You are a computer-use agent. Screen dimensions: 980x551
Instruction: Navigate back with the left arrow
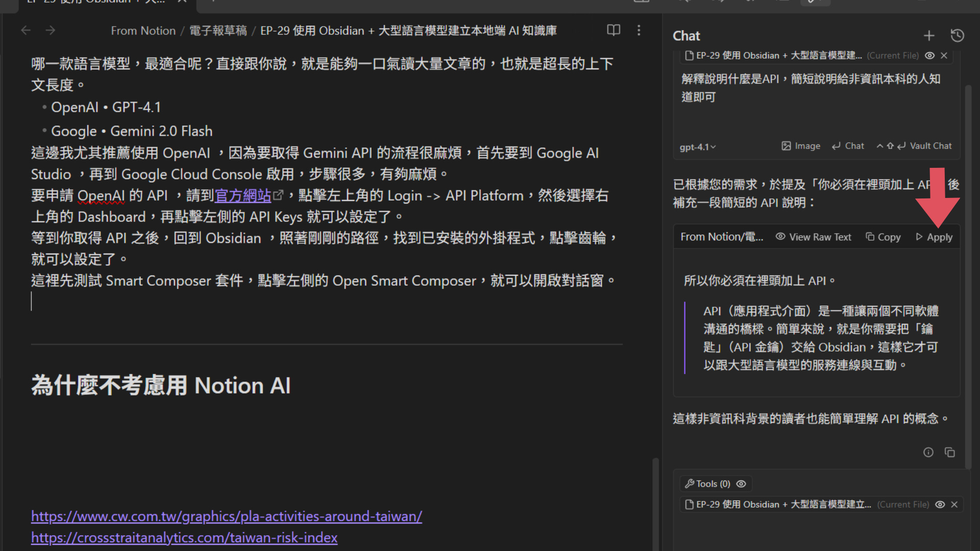(x=26, y=31)
